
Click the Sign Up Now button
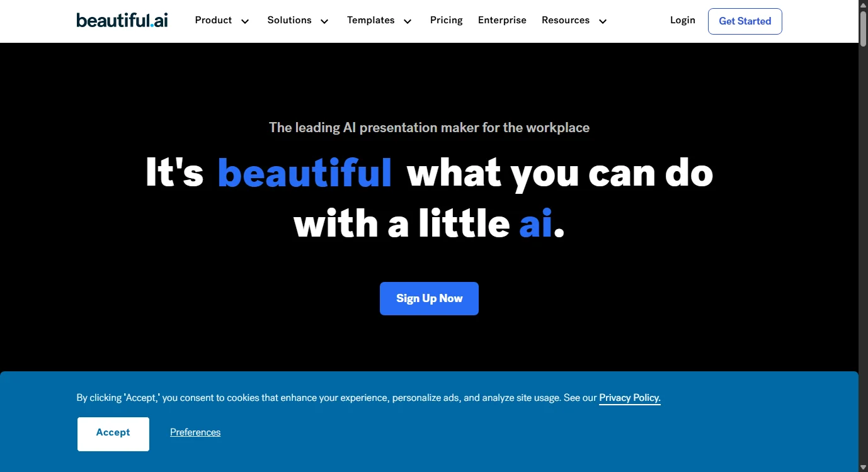(x=429, y=298)
